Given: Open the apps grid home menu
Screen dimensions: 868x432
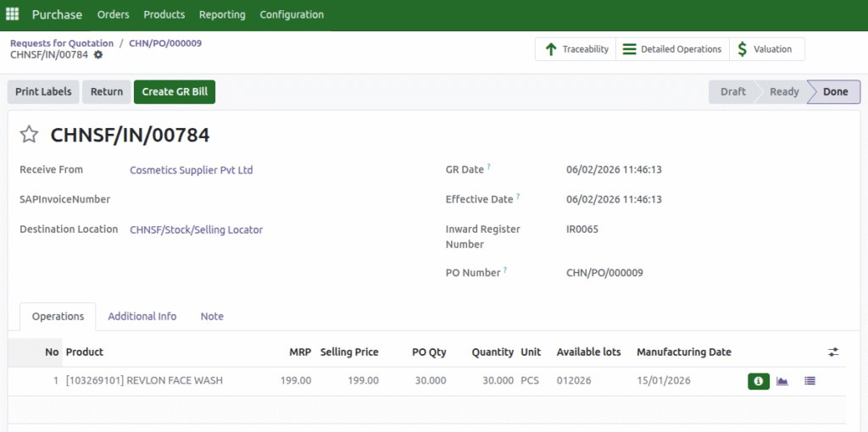Looking at the screenshot, I should click(x=13, y=14).
